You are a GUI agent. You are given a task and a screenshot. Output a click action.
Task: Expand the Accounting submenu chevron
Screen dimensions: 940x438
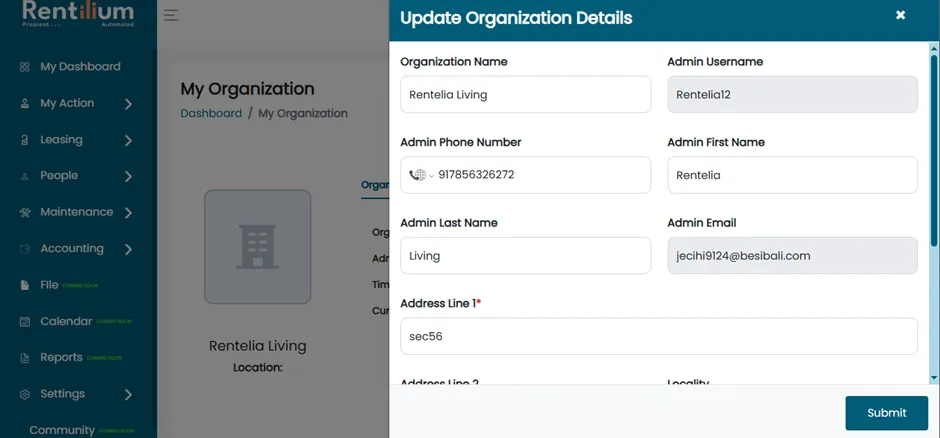point(128,249)
